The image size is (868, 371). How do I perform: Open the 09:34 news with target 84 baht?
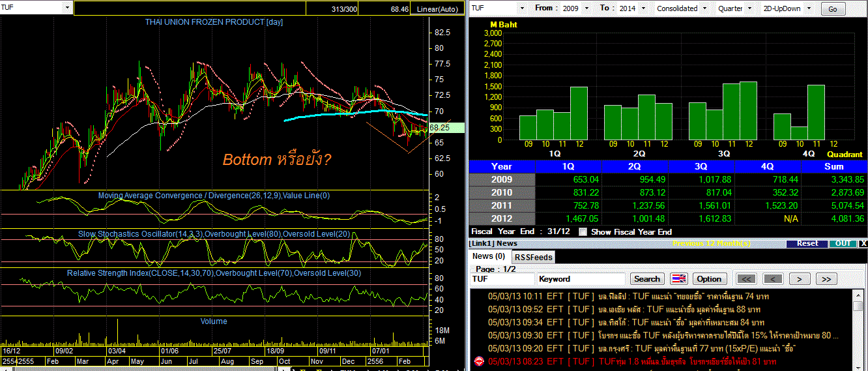point(626,322)
